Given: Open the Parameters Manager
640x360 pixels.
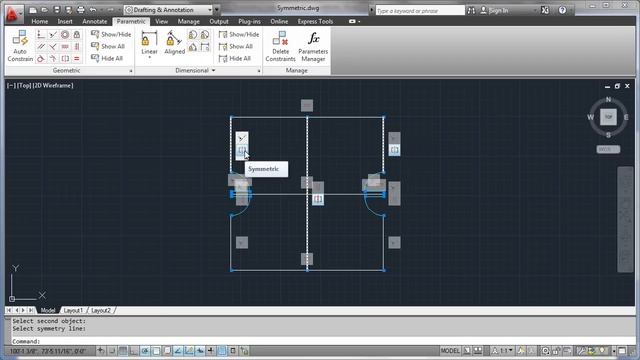Looking at the screenshot, I should point(313,46).
